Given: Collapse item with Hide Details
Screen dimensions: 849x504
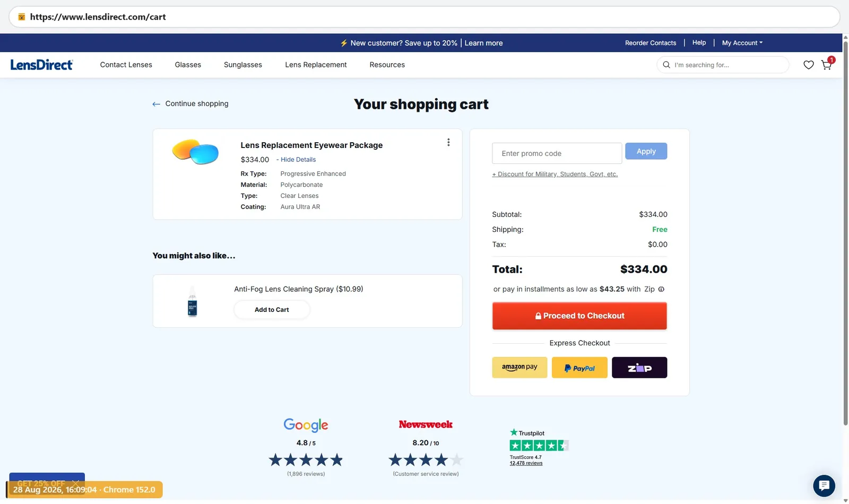Looking at the screenshot, I should click(x=298, y=160).
